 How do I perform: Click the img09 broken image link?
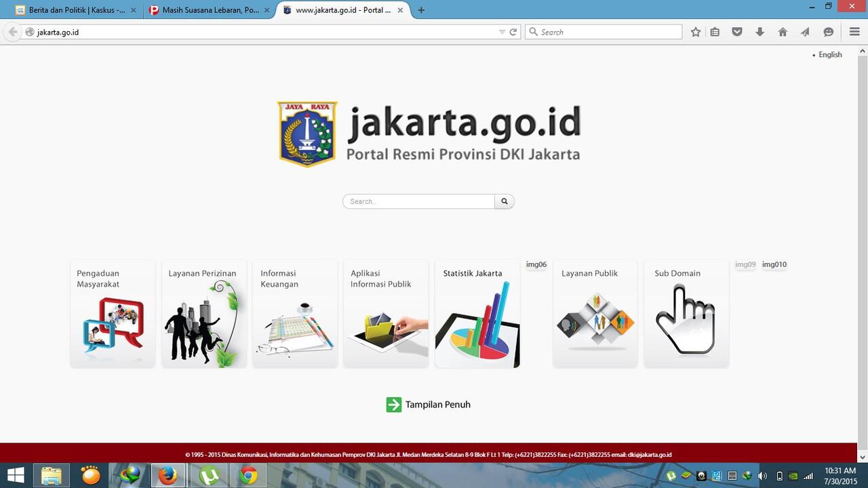coord(745,264)
